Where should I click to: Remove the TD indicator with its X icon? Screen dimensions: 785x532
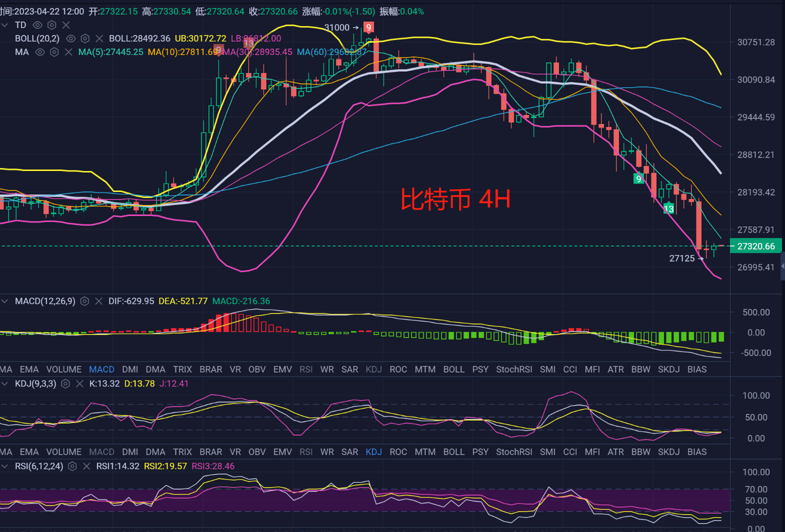coord(66,25)
